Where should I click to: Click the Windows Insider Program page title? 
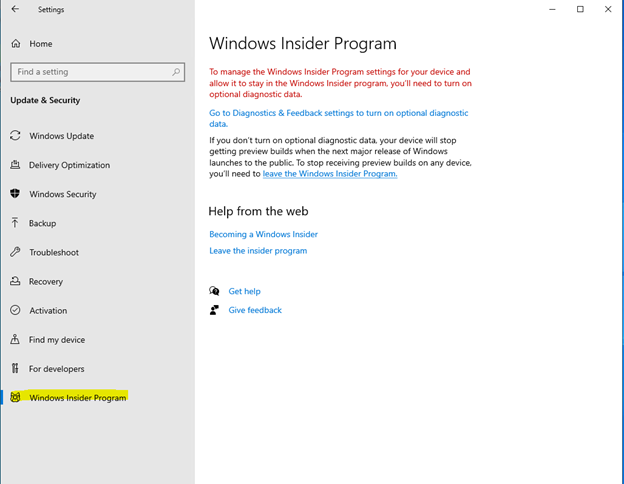click(303, 43)
